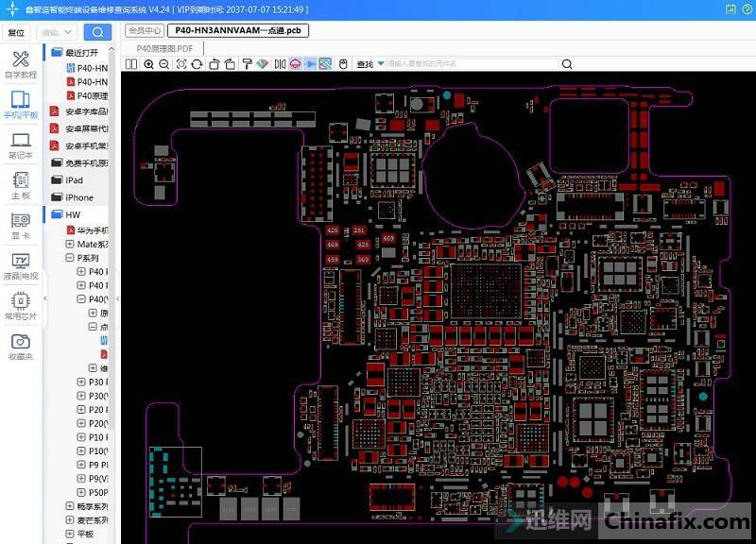Open 收藏夹 favorites icon
Viewport: 756px width, 544px height.
[x=20, y=347]
